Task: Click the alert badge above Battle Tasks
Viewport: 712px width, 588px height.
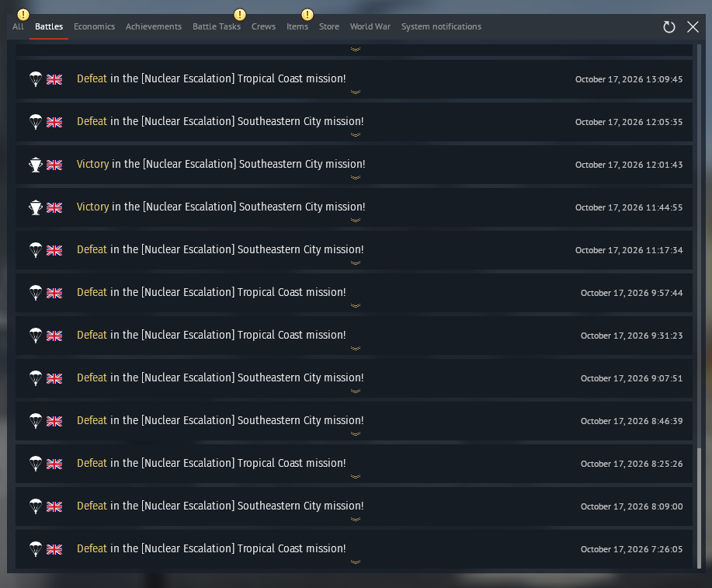Action: tap(240, 15)
